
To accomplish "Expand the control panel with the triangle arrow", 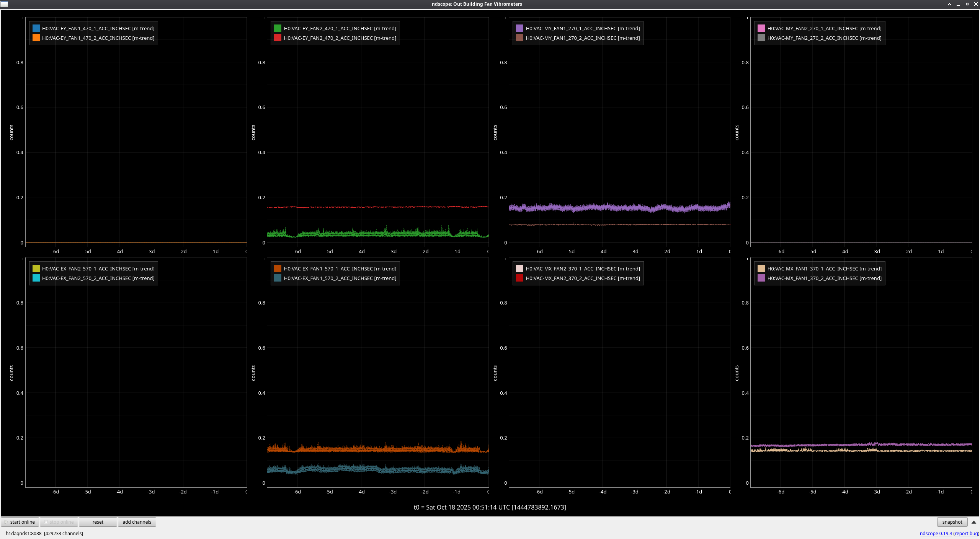I will tap(973, 522).
